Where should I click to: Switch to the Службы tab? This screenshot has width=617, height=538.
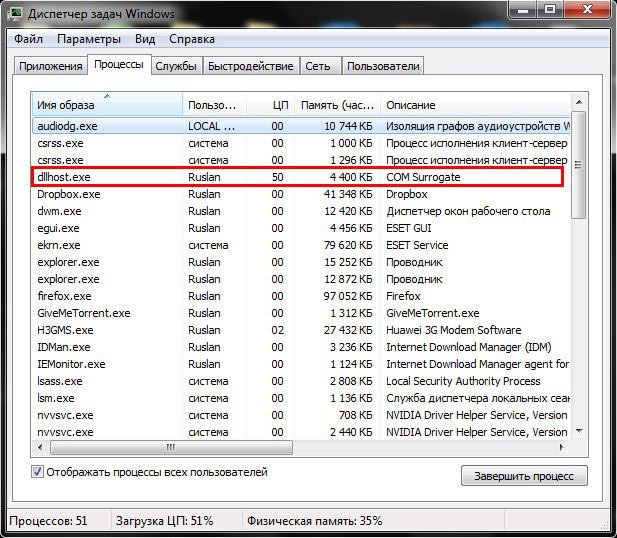tap(176, 66)
